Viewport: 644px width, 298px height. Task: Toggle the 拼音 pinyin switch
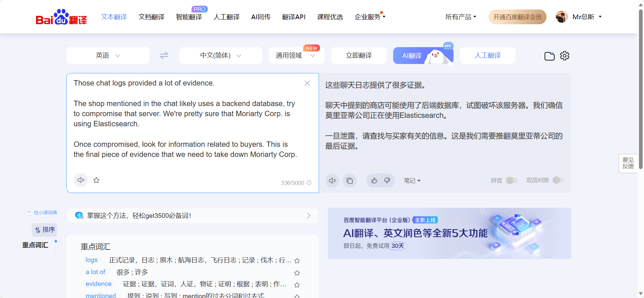point(511,180)
